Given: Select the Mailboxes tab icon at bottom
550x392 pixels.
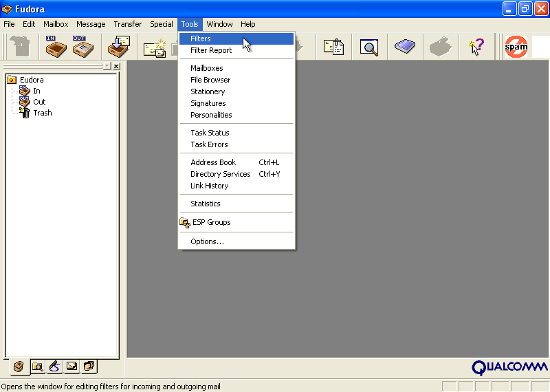Looking at the screenshot, I should tap(19, 367).
